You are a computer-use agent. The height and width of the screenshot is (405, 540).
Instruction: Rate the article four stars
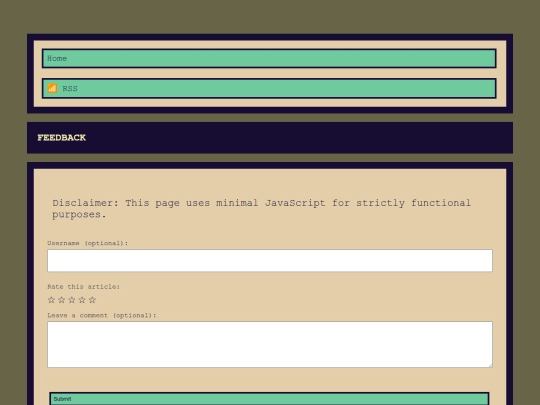click(x=82, y=300)
